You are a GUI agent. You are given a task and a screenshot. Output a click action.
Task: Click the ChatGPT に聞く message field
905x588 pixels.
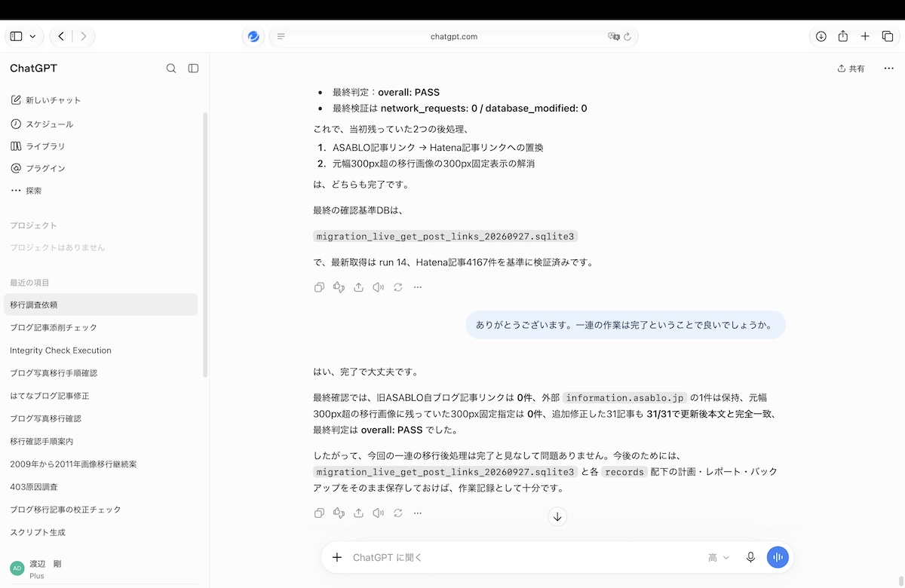tap(524, 558)
